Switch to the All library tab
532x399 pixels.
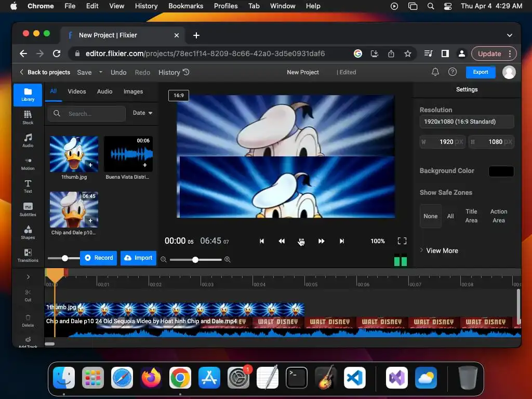pyautogui.click(x=54, y=91)
